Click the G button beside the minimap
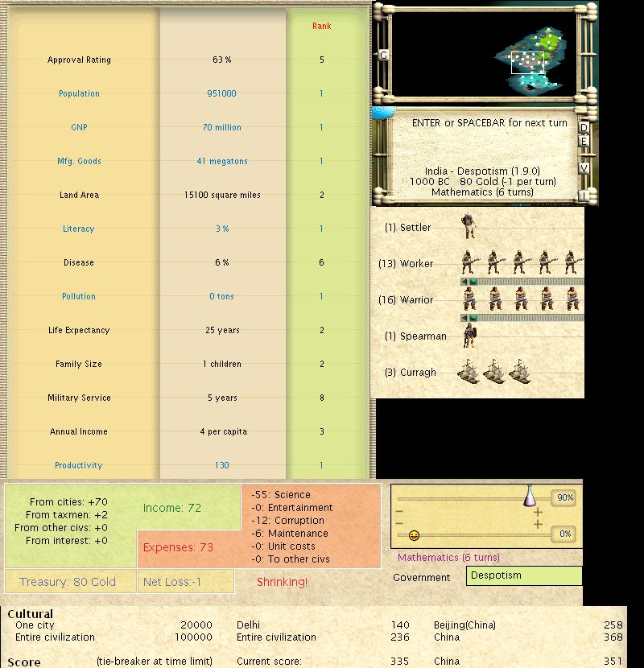 coord(383,55)
